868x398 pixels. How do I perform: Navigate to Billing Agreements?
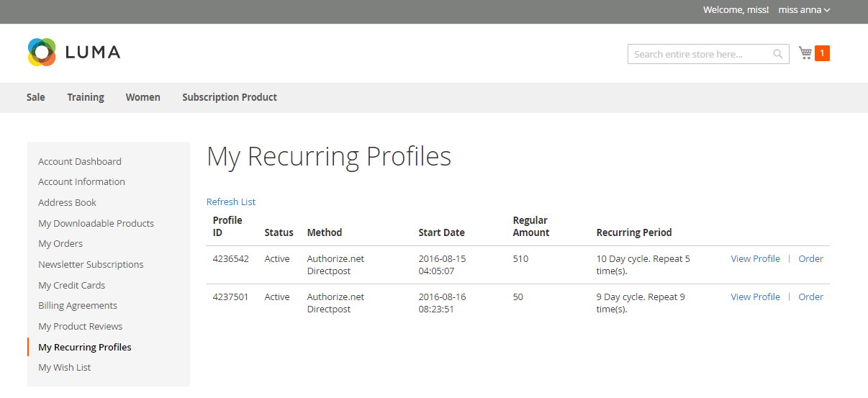[x=78, y=305]
